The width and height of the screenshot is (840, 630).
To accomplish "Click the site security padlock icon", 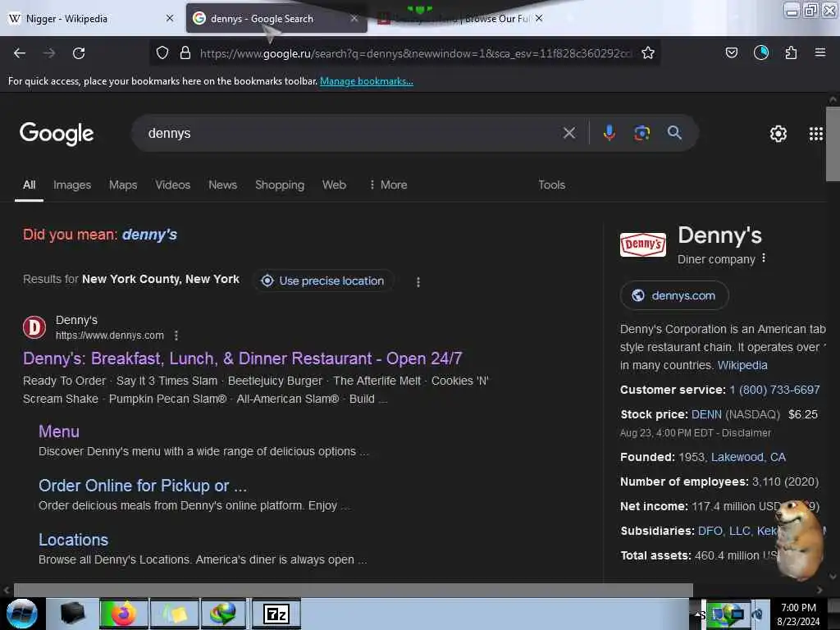I will (x=185, y=52).
